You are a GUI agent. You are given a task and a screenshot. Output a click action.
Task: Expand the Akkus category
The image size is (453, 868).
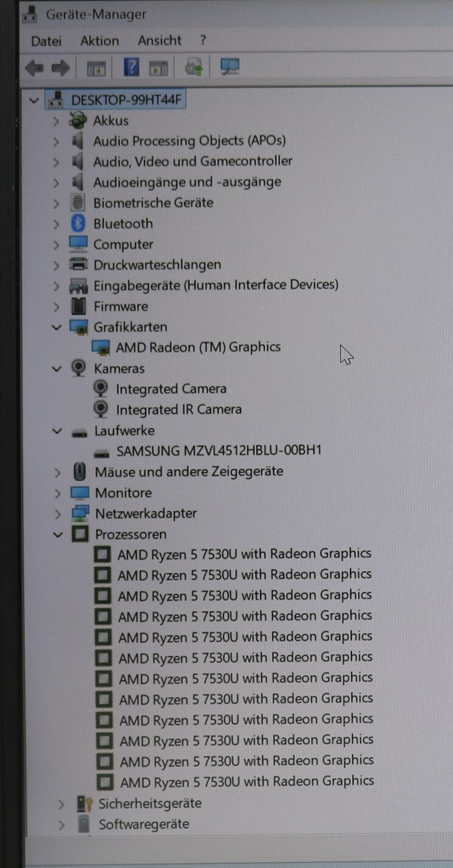click(x=56, y=121)
